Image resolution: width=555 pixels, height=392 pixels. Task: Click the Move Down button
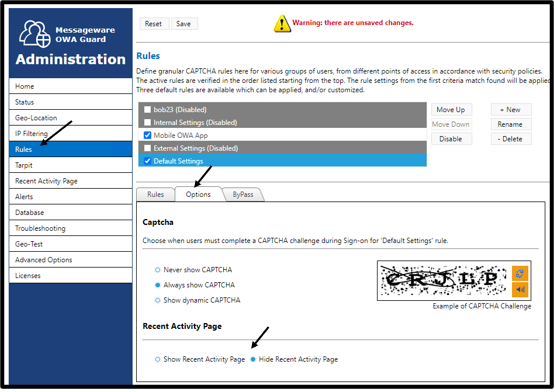451,124
